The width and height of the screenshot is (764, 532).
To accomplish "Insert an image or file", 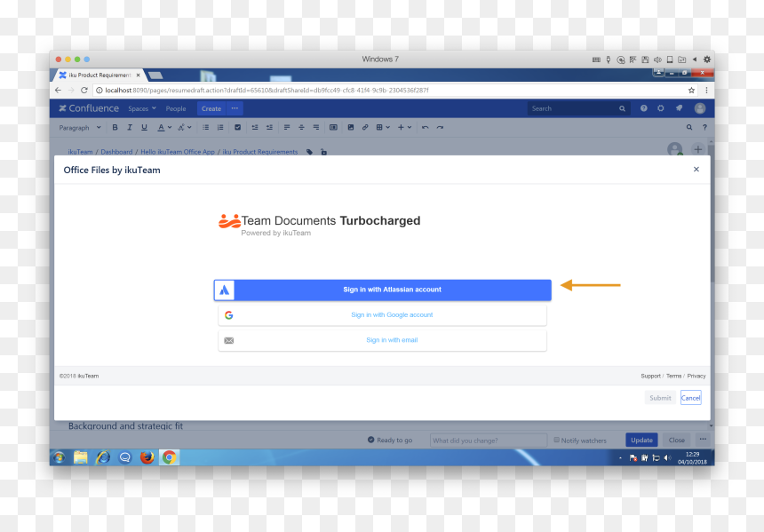I will pos(351,128).
